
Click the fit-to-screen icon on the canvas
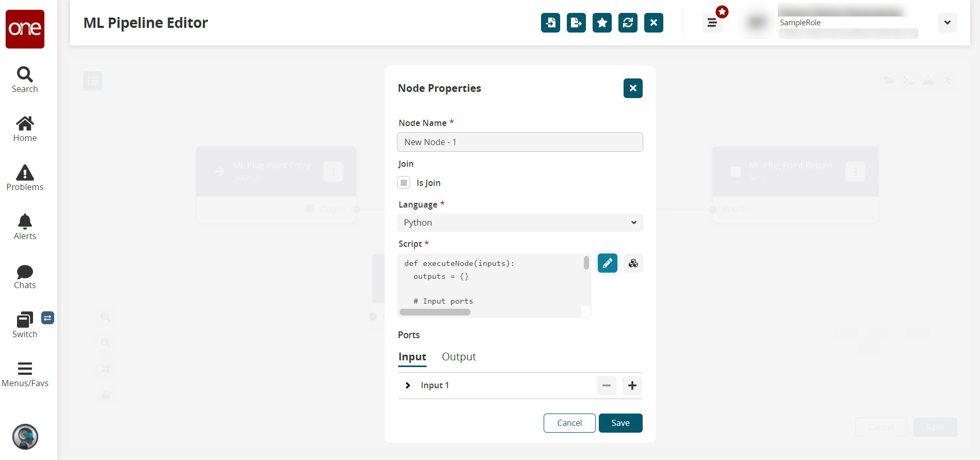[106, 369]
